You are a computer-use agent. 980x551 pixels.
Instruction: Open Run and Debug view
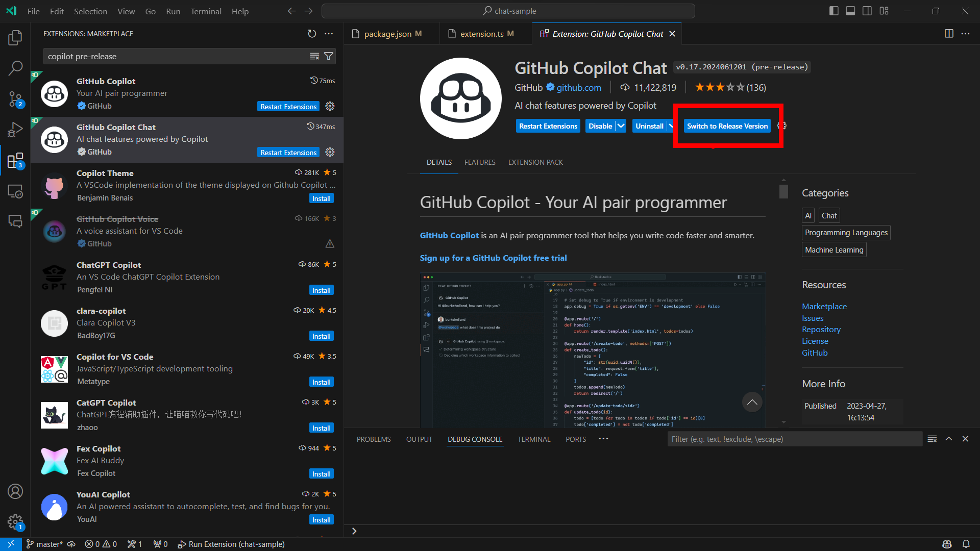tap(15, 130)
